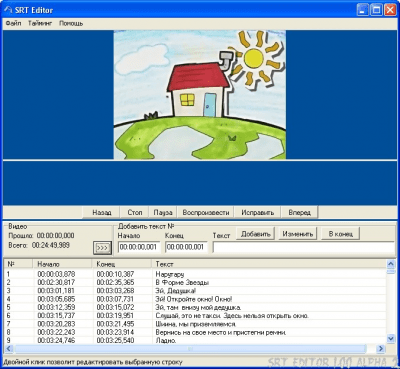Close the SRT Editor window
This screenshot has height=369, width=400.
390,10
